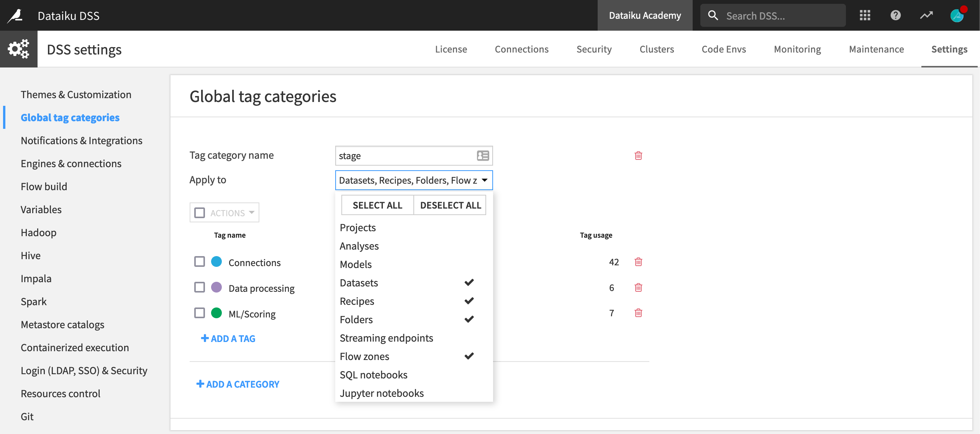Click the card icon in category name field
Screen dimensions: 980x434
pyautogui.click(x=483, y=155)
